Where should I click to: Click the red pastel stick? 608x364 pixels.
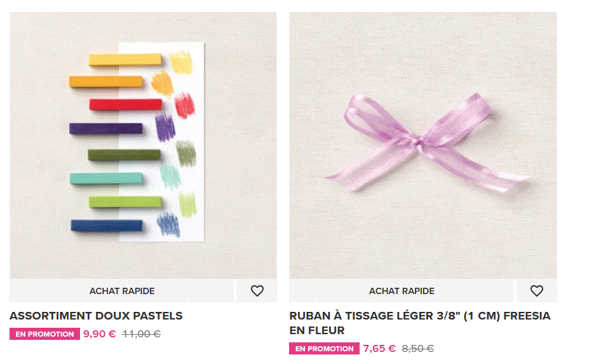125,104
